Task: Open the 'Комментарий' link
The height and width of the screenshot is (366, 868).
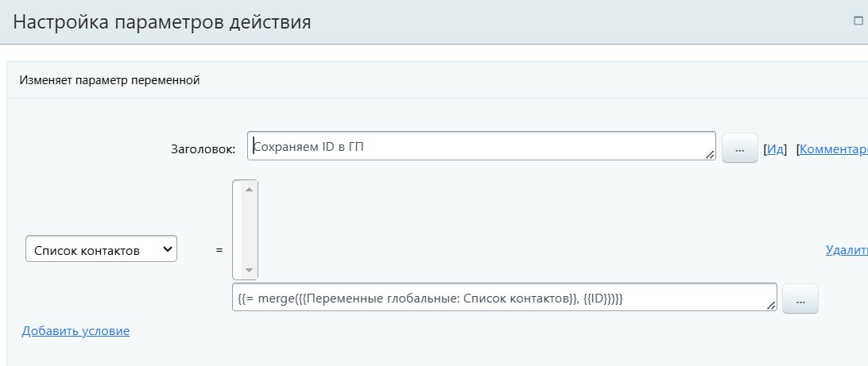Action: point(833,148)
